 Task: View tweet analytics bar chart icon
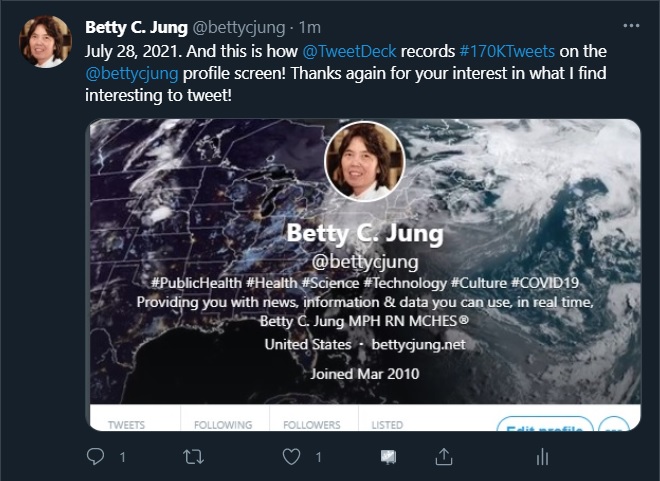[542, 457]
